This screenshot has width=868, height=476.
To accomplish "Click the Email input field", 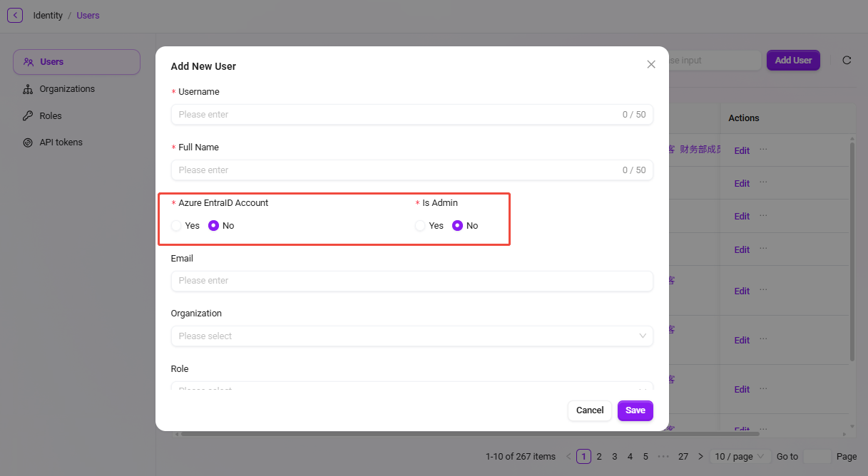I will click(x=412, y=281).
